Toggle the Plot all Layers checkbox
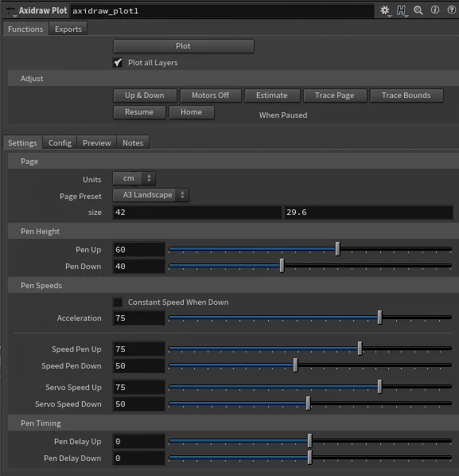Image resolution: width=459 pixels, height=476 pixels. [118, 63]
